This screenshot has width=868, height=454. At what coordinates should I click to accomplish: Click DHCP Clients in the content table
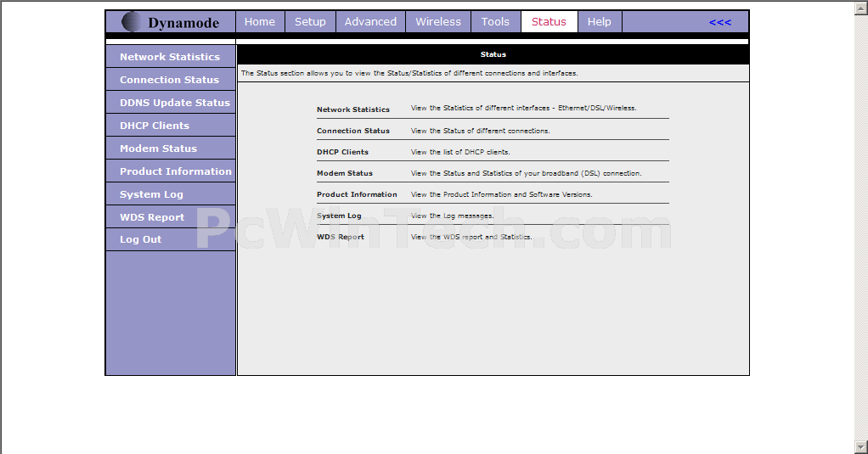click(342, 152)
